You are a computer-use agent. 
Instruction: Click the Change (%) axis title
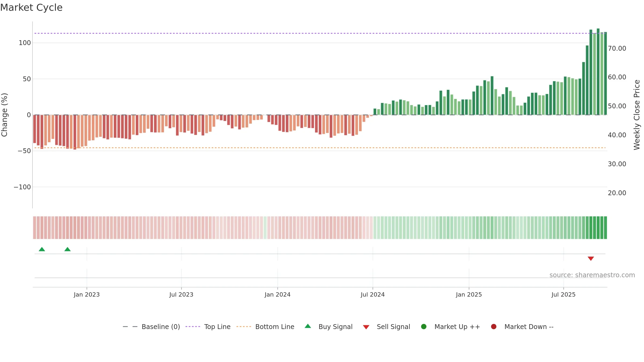pos(5,115)
